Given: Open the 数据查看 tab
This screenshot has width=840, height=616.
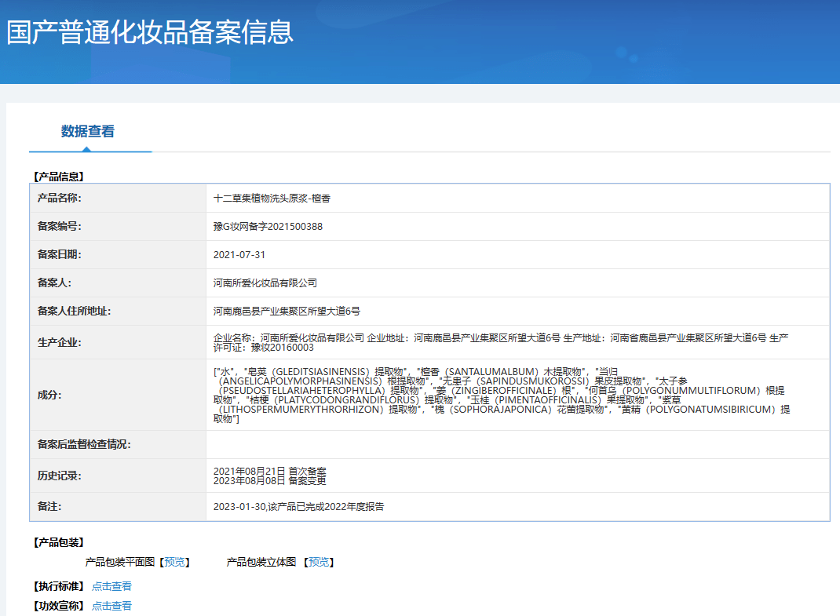Looking at the screenshot, I should pyautogui.click(x=88, y=131).
